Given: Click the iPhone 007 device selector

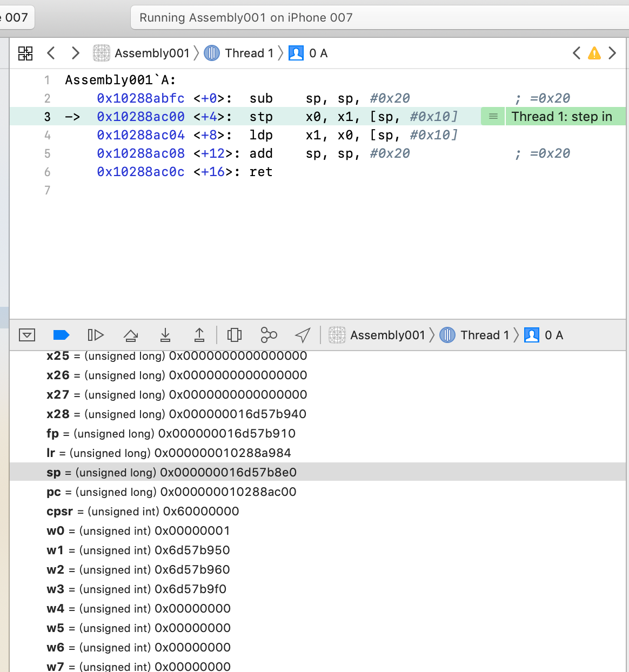Looking at the screenshot, I should point(16,17).
